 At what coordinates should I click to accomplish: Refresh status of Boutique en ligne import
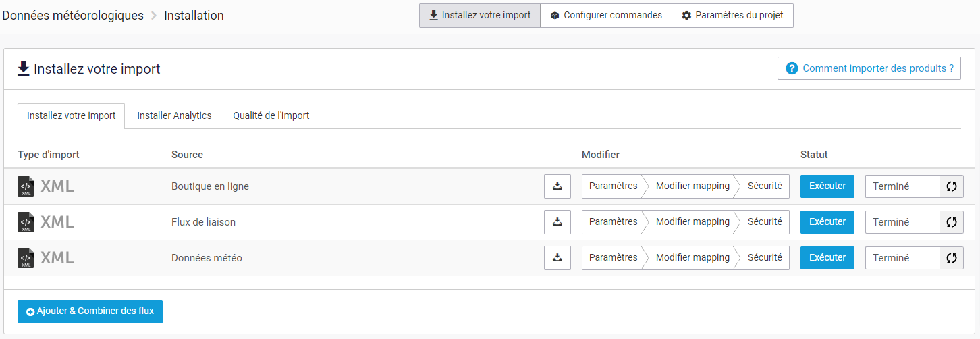952,186
